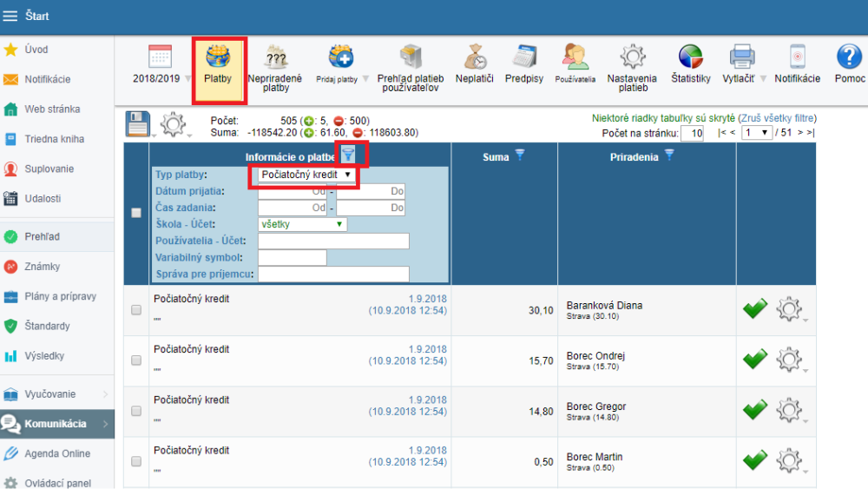The width and height of the screenshot is (868, 496).
Task: Click the green checkmark for Borec Gregor
Action: (755, 409)
